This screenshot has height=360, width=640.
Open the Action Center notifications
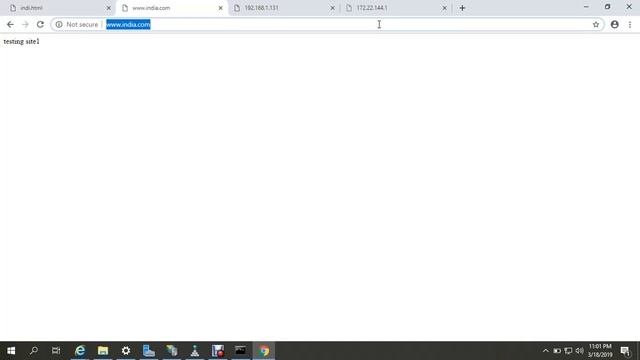point(625,351)
